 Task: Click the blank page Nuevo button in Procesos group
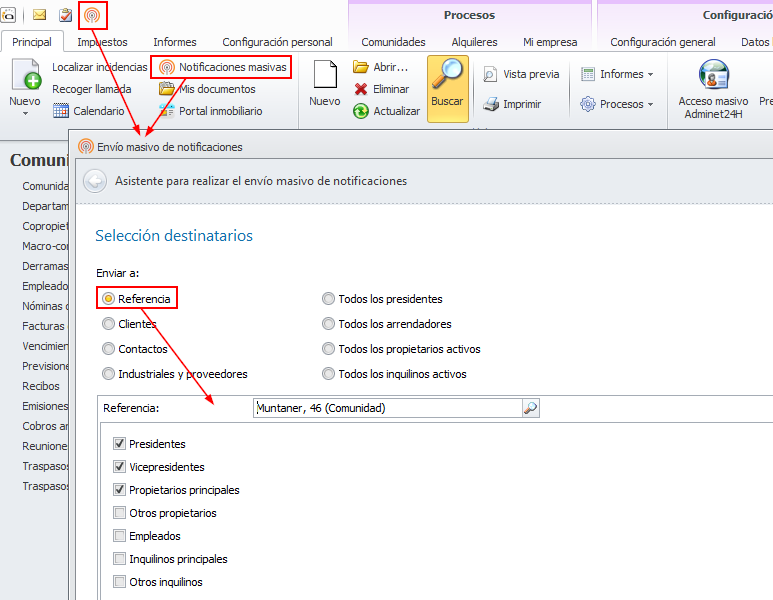pyautogui.click(x=325, y=83)
